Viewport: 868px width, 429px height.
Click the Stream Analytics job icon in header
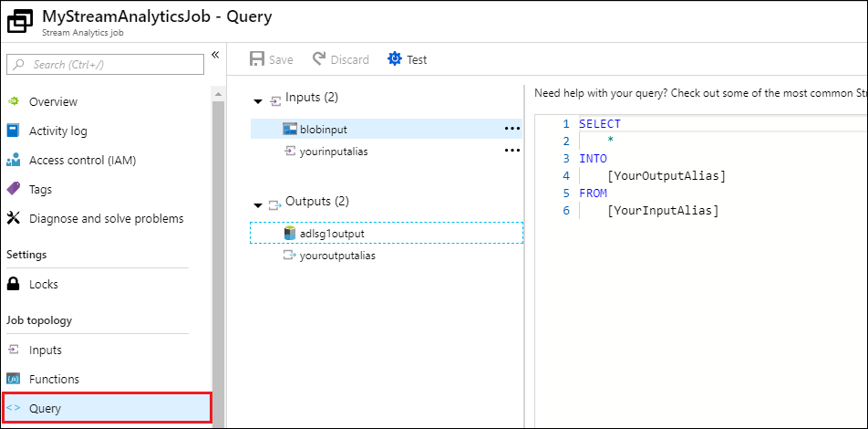(x=21, y=22)
